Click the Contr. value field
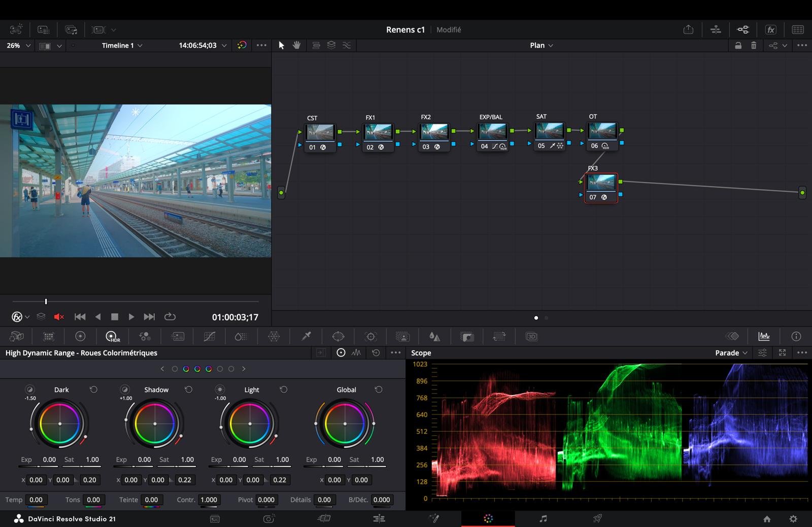Viewport: 812px width, 527px height. 209,500
